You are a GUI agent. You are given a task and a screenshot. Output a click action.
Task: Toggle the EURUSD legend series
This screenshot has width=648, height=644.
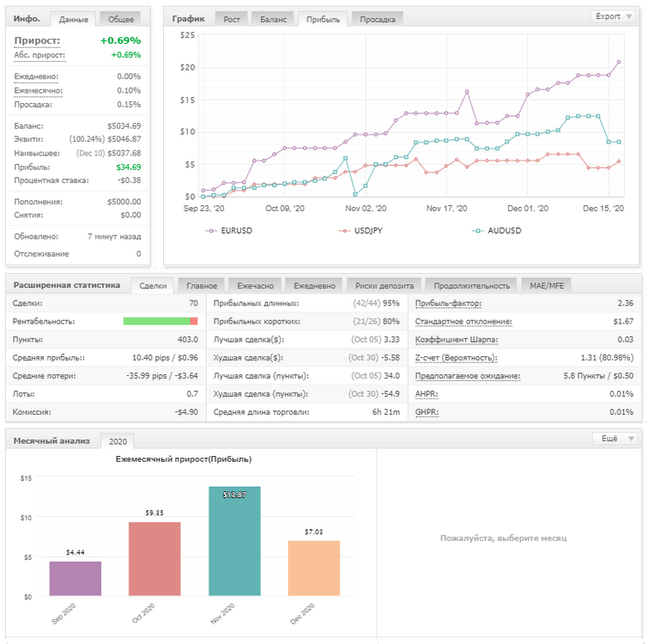pyautogui.click(x=228, y=231)
